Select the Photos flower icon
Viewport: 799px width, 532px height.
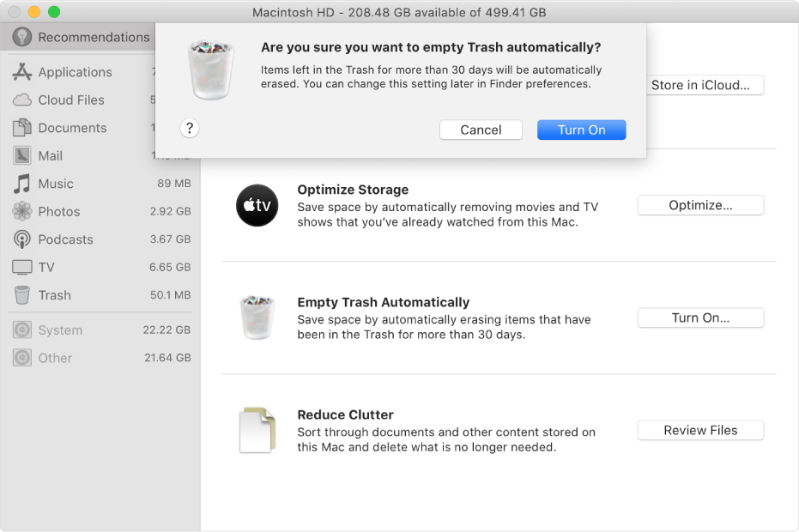(x=22, y=211)
